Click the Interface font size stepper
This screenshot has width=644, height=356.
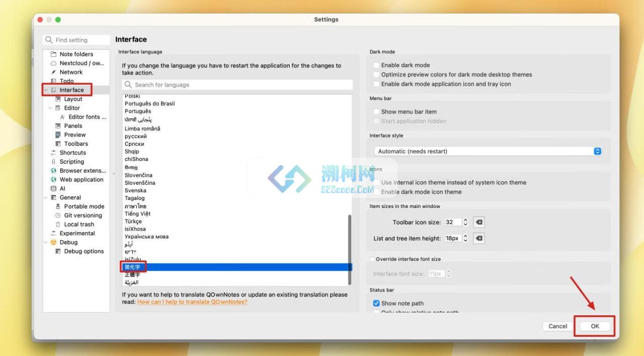tap(449, 274)
